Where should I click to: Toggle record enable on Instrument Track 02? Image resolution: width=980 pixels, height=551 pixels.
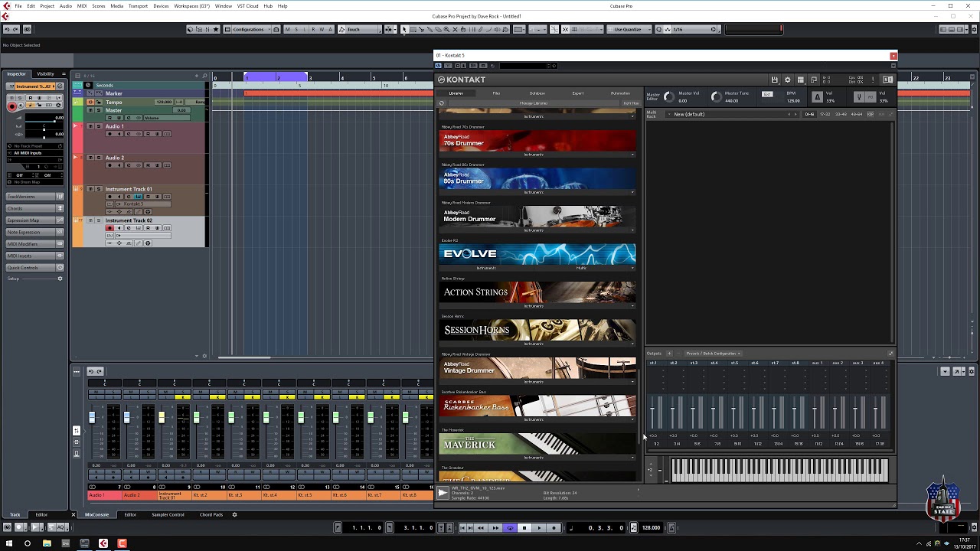[109, 228]
